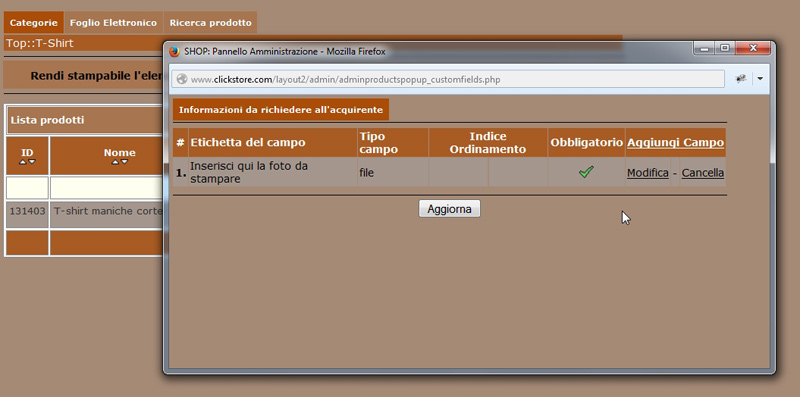
Task: Click the 'Rendi stampabile' heading text
Action: click(x=96, y=76)
